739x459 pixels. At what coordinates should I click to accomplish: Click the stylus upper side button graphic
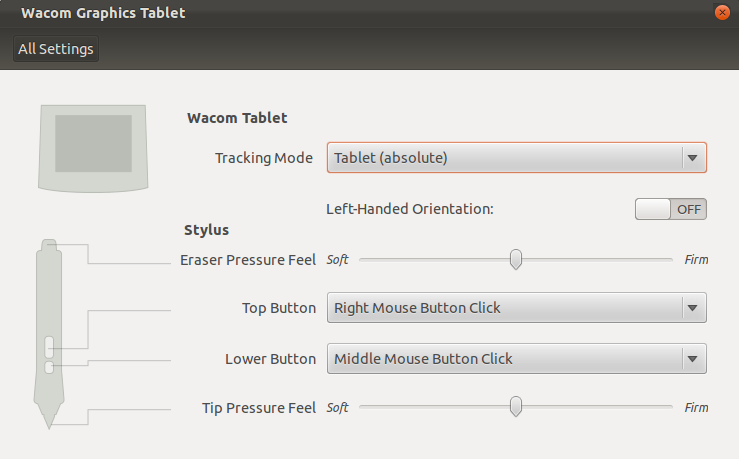49,347
